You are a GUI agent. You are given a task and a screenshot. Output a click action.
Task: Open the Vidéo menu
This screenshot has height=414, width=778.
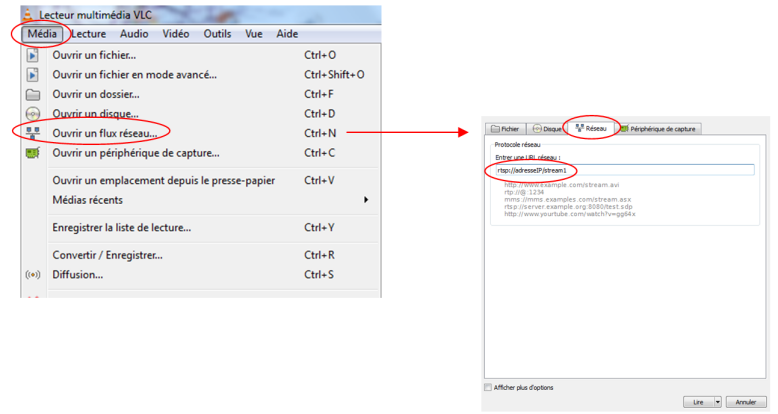[176, 34]
